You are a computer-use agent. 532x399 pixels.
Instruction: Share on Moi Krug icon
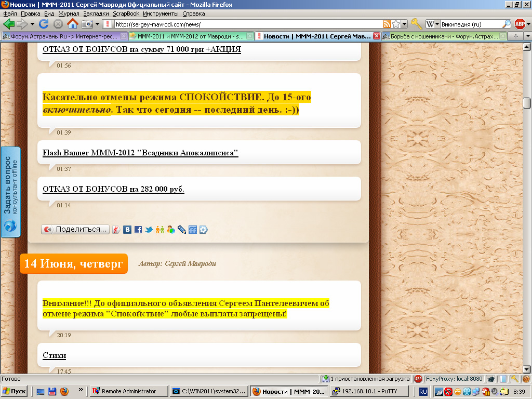pyautogui.click(x=203, y=230)
